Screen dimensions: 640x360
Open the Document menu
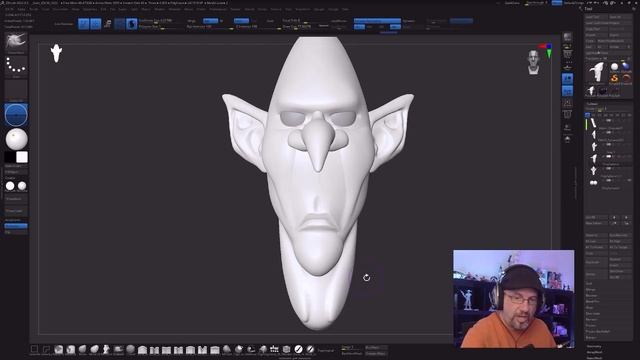(x=60, y=9)
